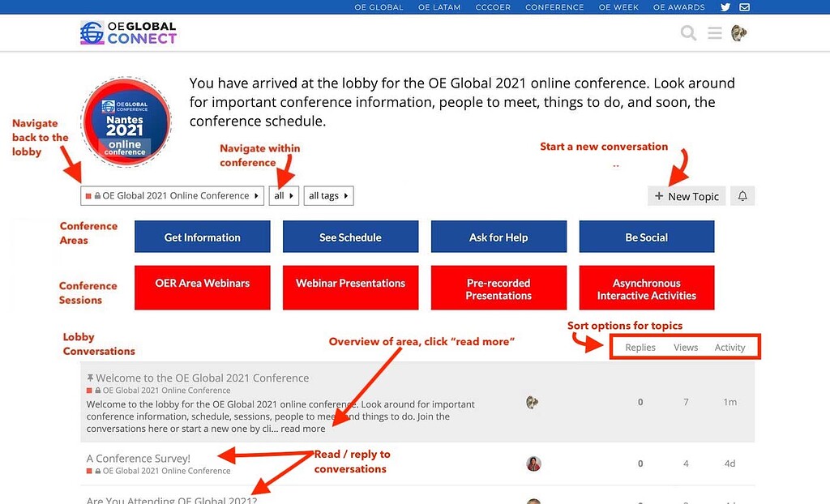The height and width of the screenshot is (504, 830).
Task: Click the avatar next to the Welcome topic
Action: coord(533,402)
